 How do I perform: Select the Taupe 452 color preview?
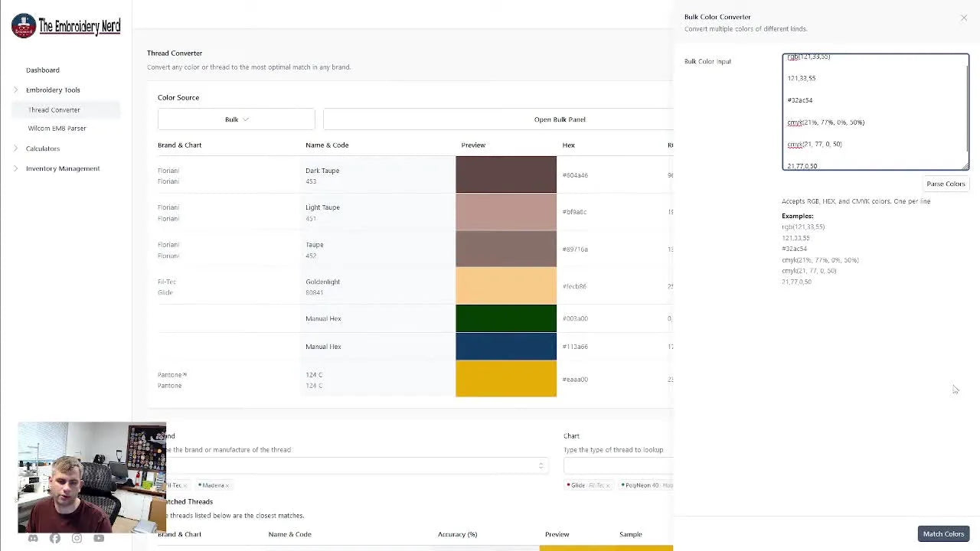pyautogui.click(x=506, y=249)
